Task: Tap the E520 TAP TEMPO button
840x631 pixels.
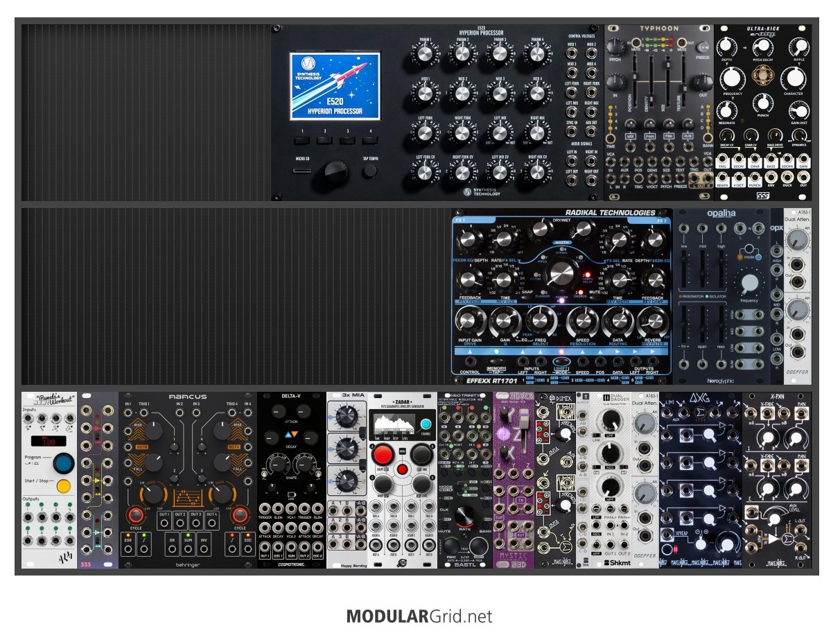Action: (370, 171)
